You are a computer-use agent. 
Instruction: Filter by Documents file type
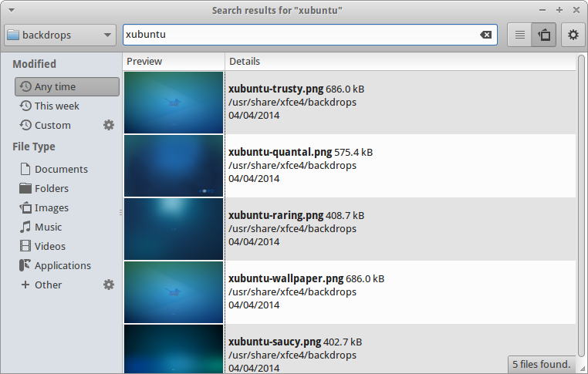[60, 170]
